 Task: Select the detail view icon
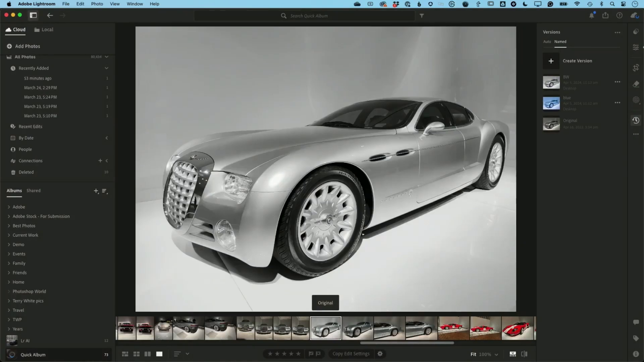(x=159, y=354)
